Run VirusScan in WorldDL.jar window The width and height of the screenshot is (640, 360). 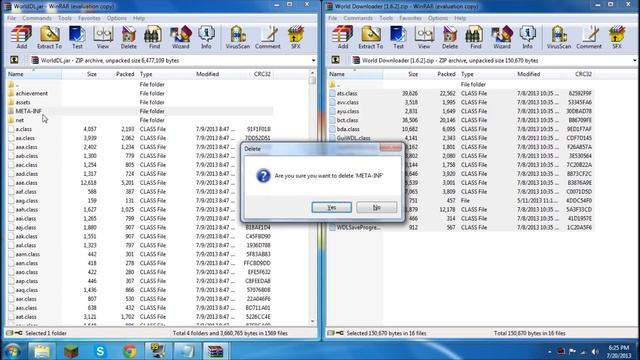tap(238, 37)
